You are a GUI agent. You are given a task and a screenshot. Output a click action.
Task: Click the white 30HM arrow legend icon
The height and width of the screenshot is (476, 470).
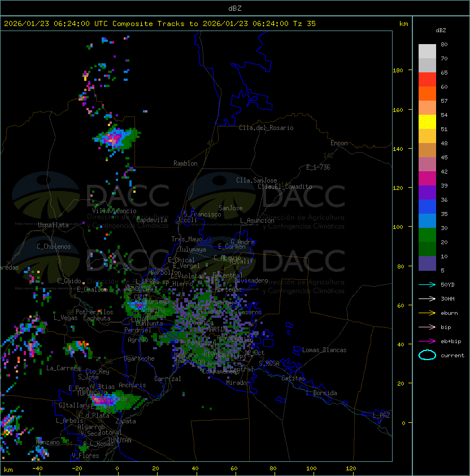tap(427, 298)
